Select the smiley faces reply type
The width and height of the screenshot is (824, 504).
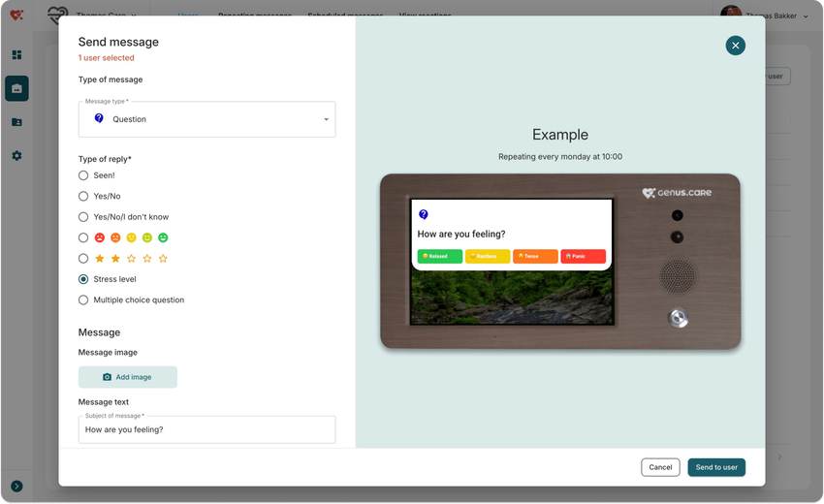(x=83, y=237)
